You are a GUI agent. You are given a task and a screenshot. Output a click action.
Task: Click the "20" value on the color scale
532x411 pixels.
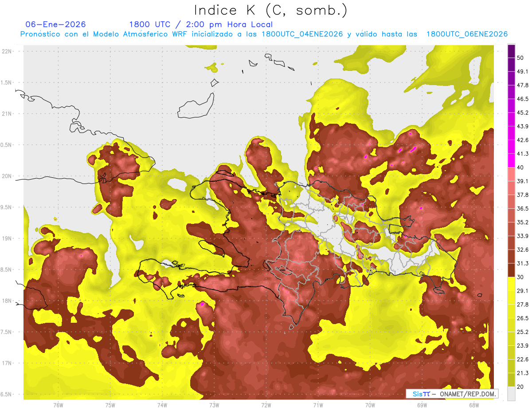[x=521, y=387]
